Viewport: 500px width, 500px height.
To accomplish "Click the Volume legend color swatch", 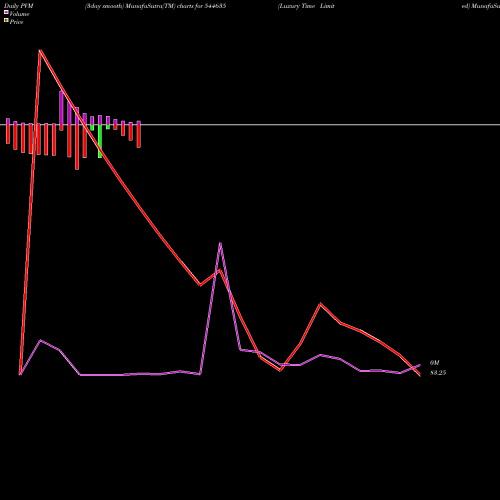I will [6, 12].
